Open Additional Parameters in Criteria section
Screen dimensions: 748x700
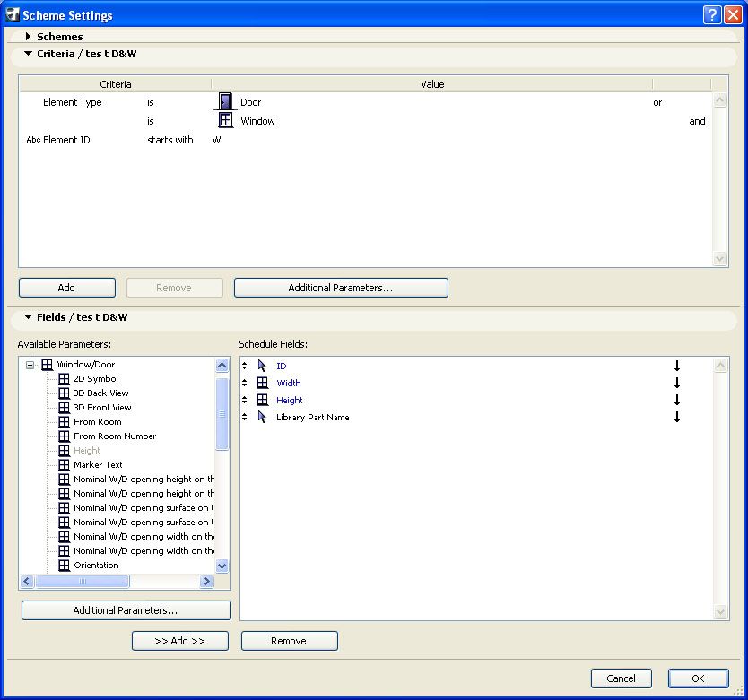341,288
